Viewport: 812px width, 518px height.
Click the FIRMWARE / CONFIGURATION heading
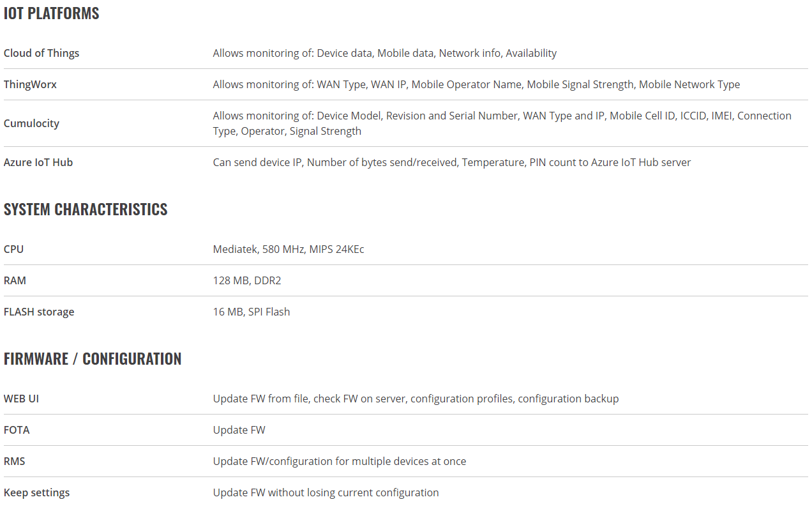point(93,359)
